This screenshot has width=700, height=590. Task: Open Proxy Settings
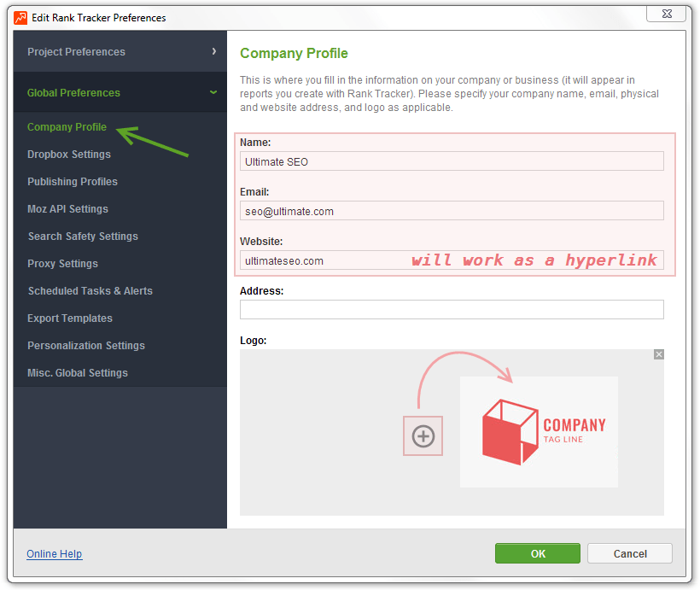coord(62,263)
